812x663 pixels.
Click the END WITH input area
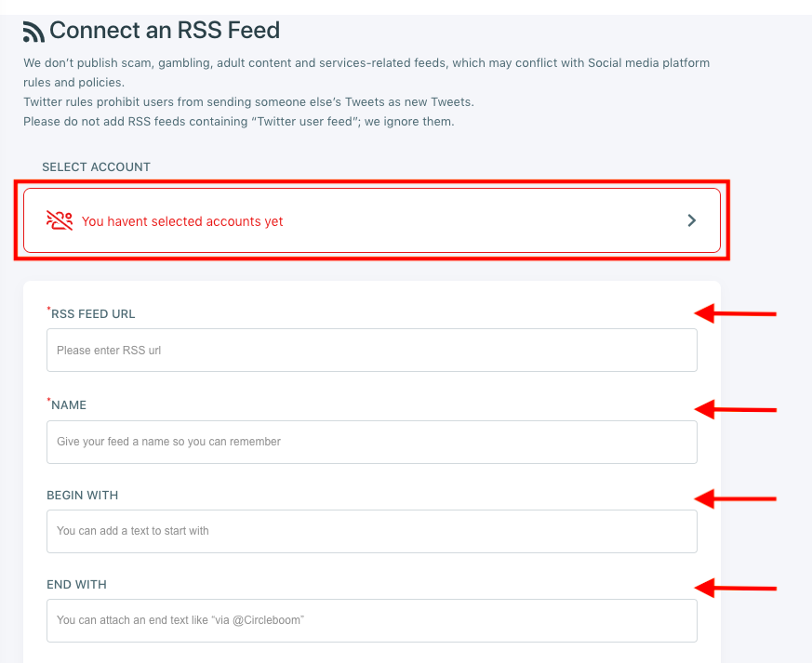click(371, 620)
